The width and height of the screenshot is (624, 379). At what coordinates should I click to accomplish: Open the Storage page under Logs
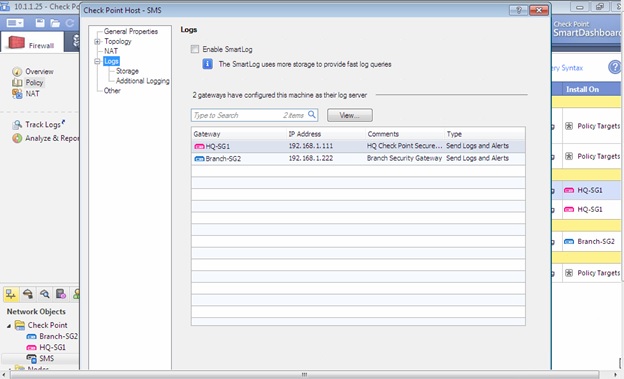coord(127,71)
